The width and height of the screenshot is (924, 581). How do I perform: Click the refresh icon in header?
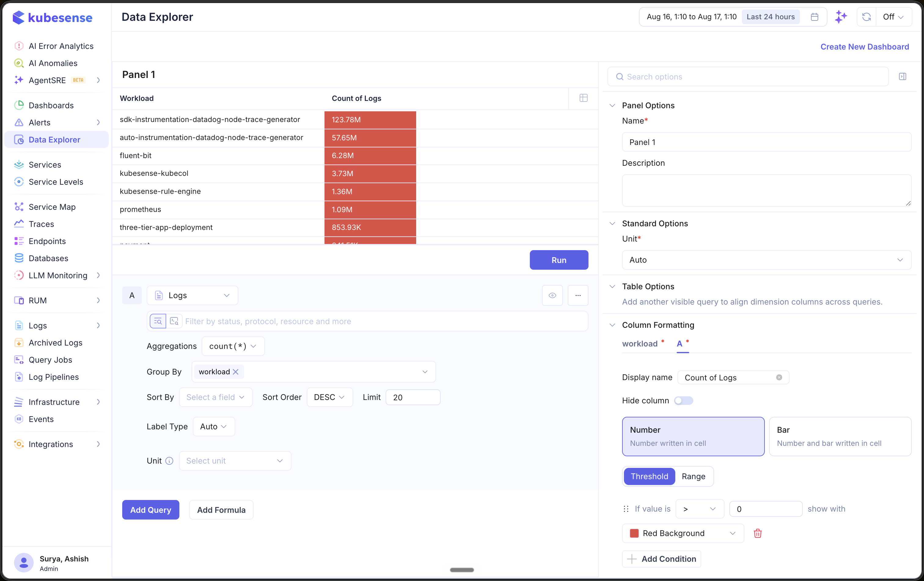pos(866,17)
